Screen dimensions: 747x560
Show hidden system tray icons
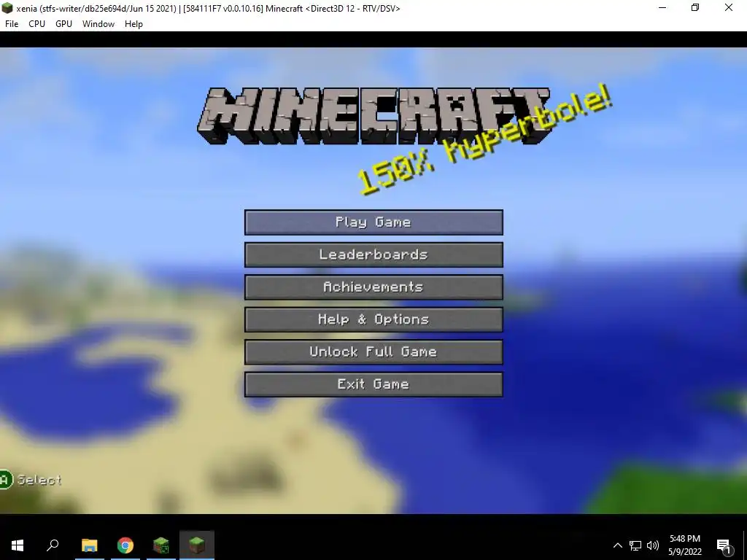click(x=617, y=545)
